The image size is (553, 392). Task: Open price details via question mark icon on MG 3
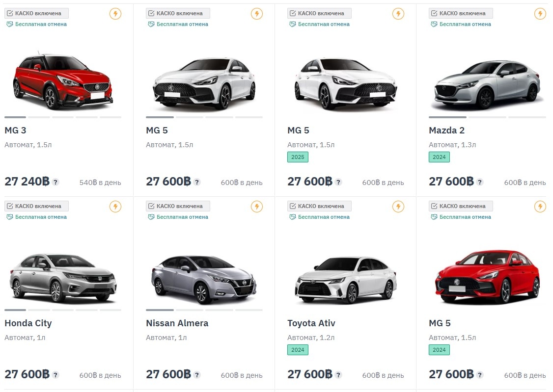(x=55, y=182)
